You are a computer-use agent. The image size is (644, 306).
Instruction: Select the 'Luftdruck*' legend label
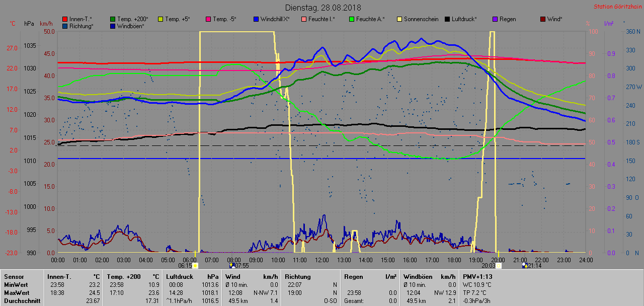tap(464, 19)
